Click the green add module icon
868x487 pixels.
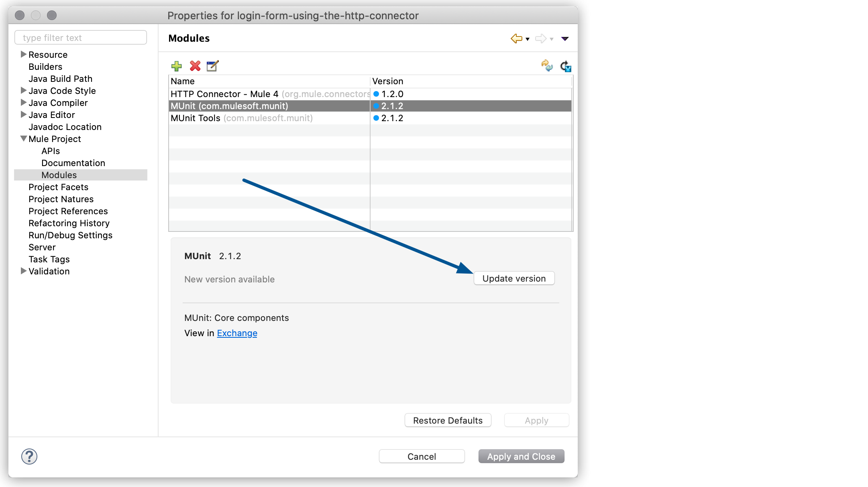coord(177,65)
